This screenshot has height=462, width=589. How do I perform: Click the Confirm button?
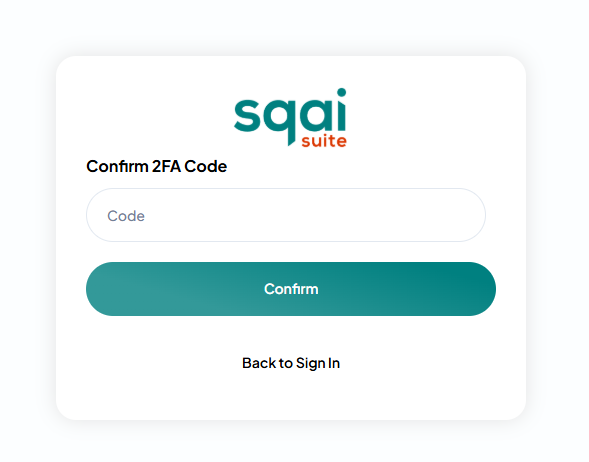pos(291,289)
